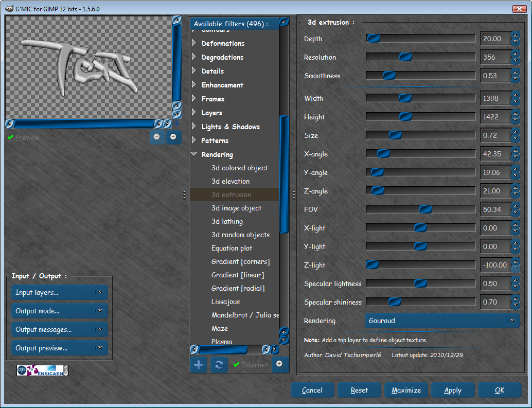Select the 3d colored object filter
The image size is (532, 408).
tap(239, 168)
